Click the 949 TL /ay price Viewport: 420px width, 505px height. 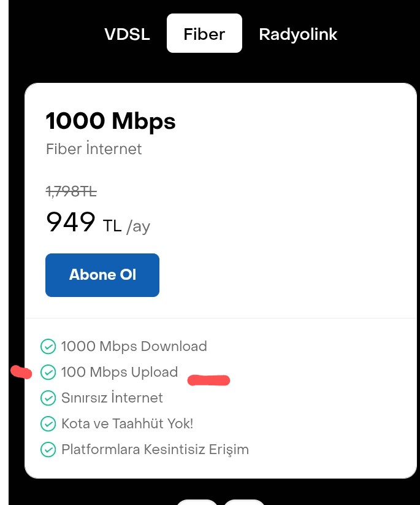[98, 223]
